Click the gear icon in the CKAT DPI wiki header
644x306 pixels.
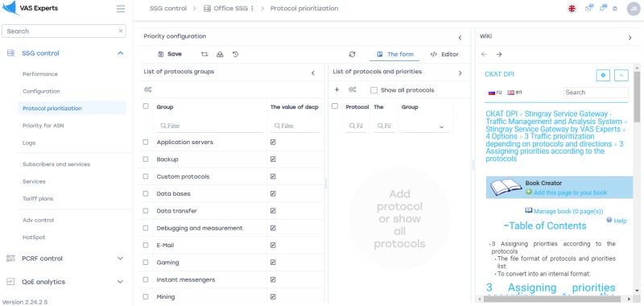click(x=603, y=75)
